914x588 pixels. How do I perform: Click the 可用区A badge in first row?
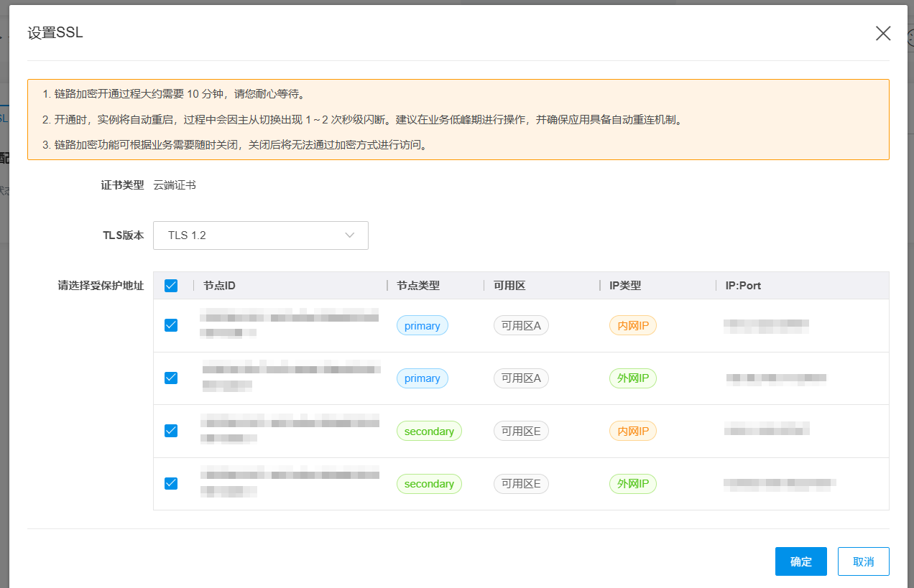pos(521,326)
